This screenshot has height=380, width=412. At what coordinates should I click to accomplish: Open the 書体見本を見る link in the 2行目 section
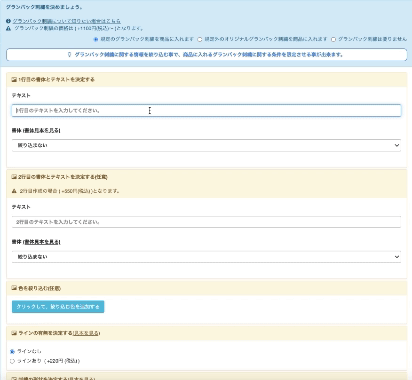pyautogui.click(x=42, y=242)
